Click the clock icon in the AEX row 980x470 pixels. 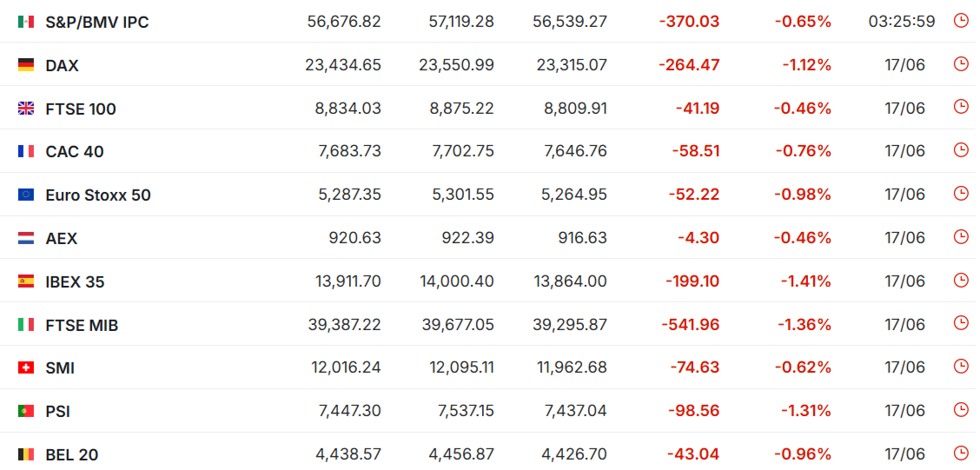coord(961,237)
